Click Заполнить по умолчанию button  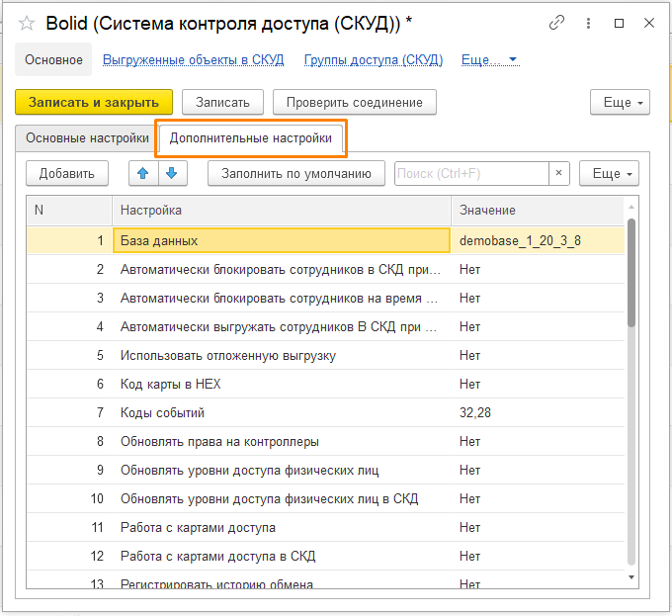tap(296, 173)
